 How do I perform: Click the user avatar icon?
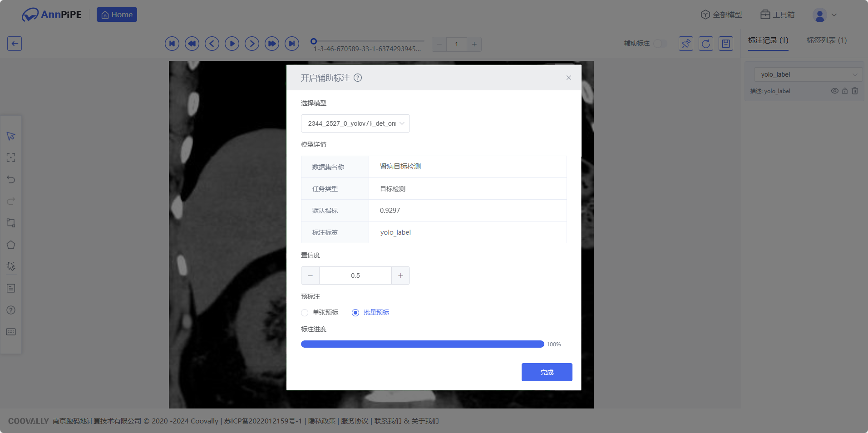click(x=819, y=15)
